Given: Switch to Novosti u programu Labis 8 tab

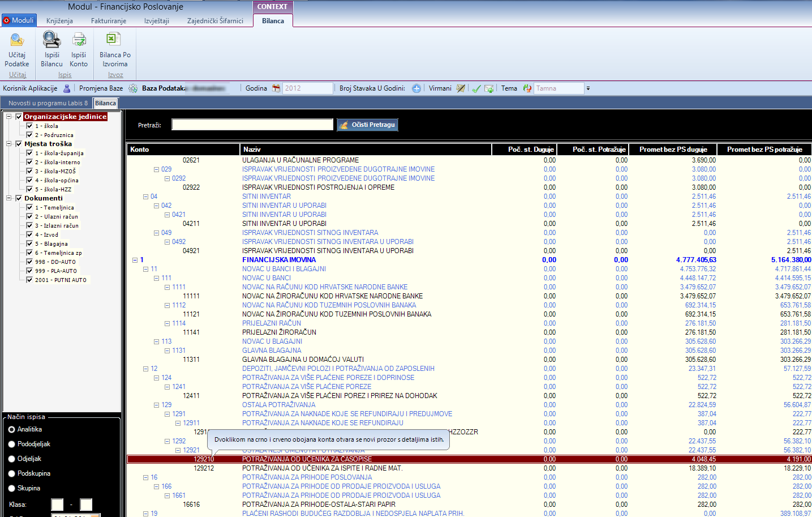Looking at the screenshot, I should tap(48, 103).
